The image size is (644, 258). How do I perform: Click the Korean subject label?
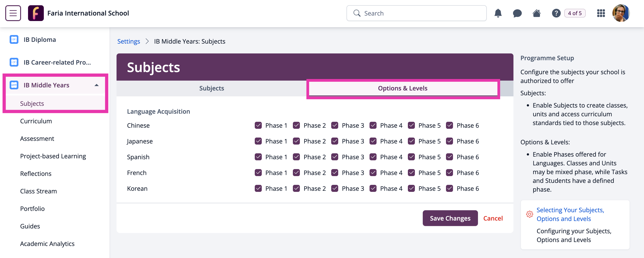point(137,188)
